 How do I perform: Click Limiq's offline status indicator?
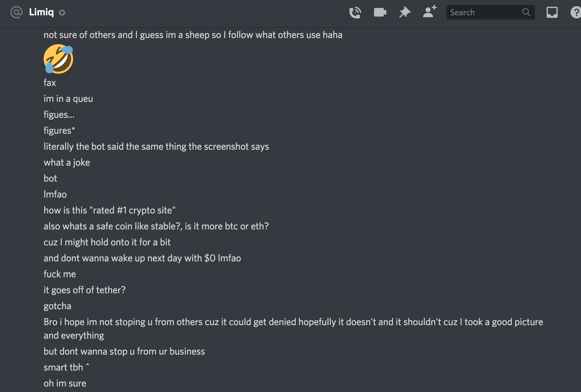62,13
